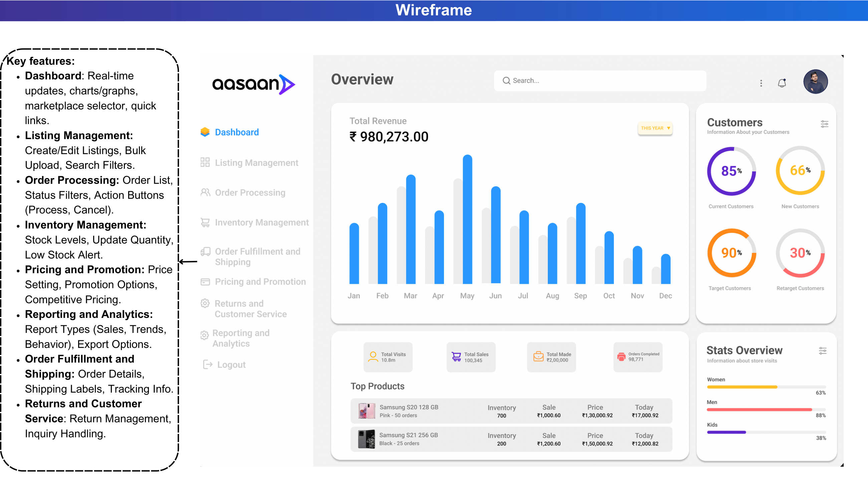The image size is (868, 488).
Task: Click the Dashboard layers icon
Action: pyautogui.click(x=205, y=132)
